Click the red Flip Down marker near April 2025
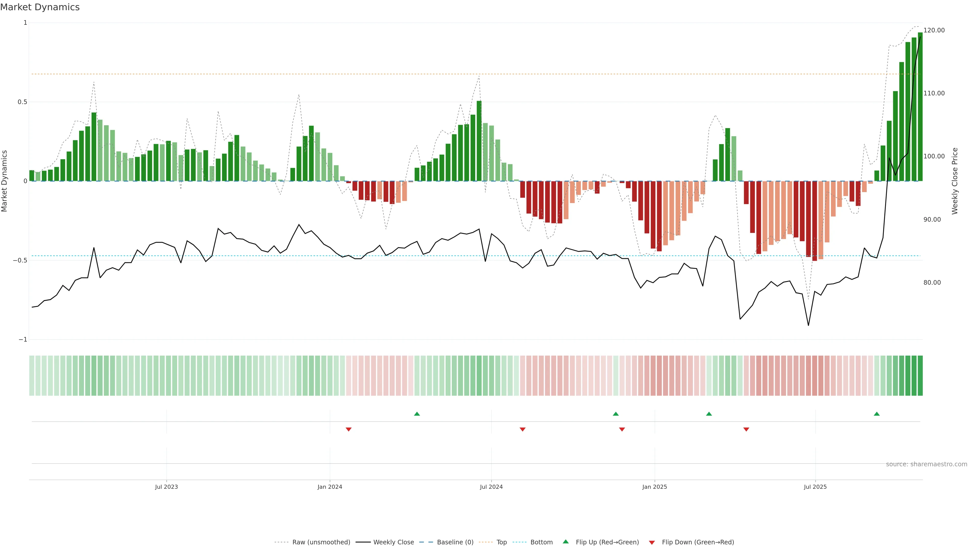The width and height of the screenshot is (980, 551). tap(746, 429)
